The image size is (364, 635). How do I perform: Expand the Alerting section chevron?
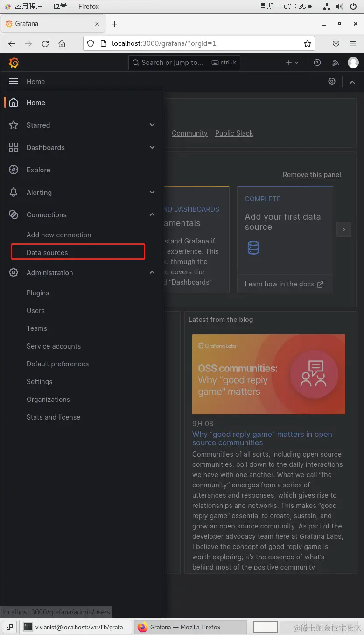[152, 193]
